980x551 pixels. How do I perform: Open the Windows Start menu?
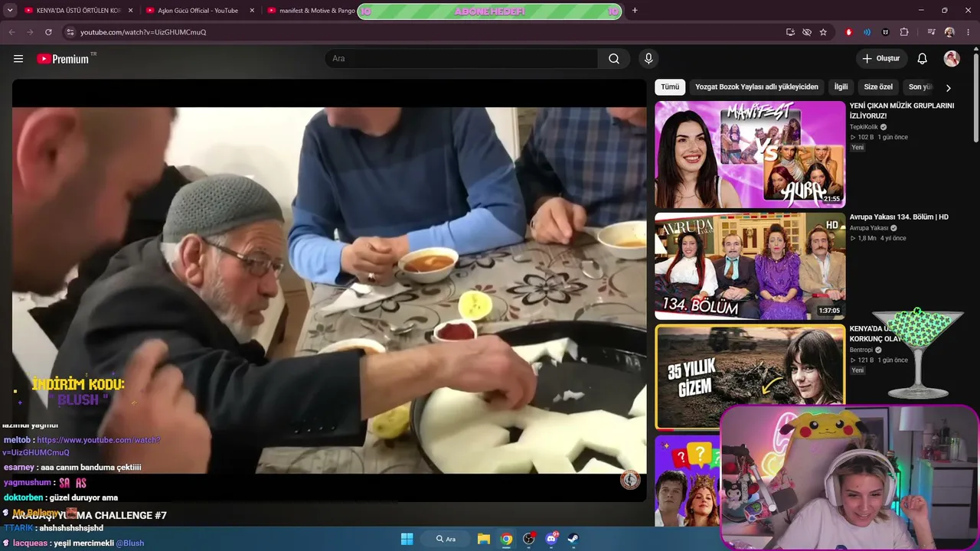[407, 539]
